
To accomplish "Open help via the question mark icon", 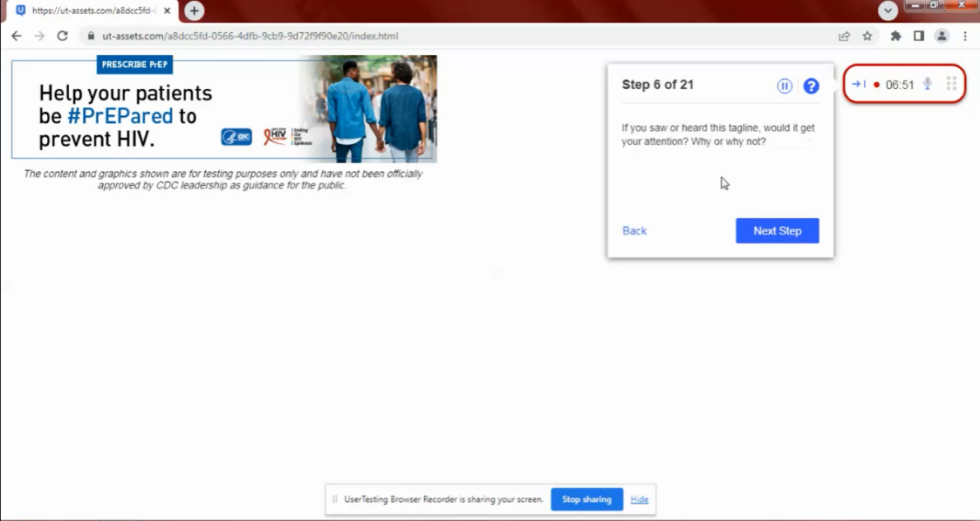I will (811, 86).
